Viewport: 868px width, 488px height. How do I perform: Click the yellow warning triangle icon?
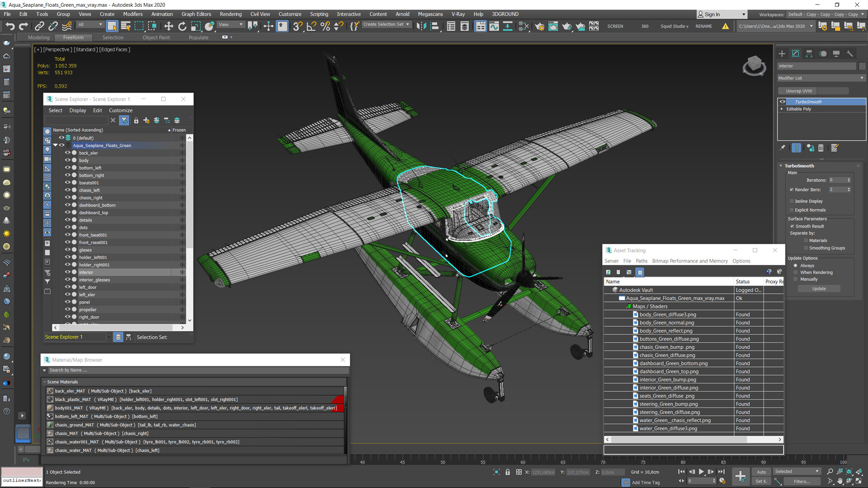tap(725, 26)
